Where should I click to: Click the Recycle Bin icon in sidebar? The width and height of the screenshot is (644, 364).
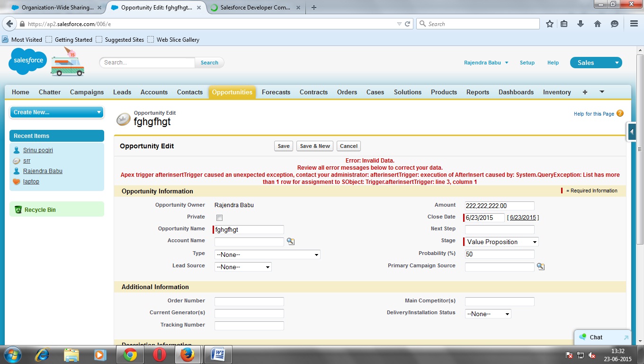[18, 209]
